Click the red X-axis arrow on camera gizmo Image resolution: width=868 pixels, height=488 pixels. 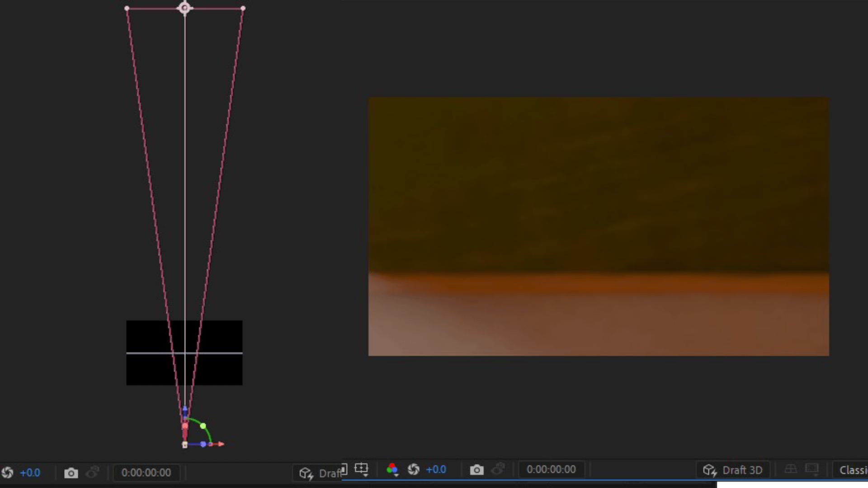point(221,444)
